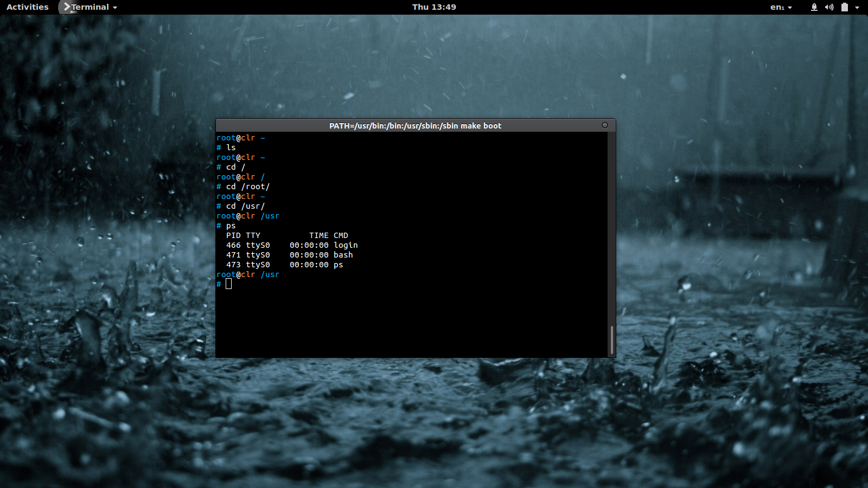Click the 'root@clr /' prompt line
The image size is (868, 488).
241,177
